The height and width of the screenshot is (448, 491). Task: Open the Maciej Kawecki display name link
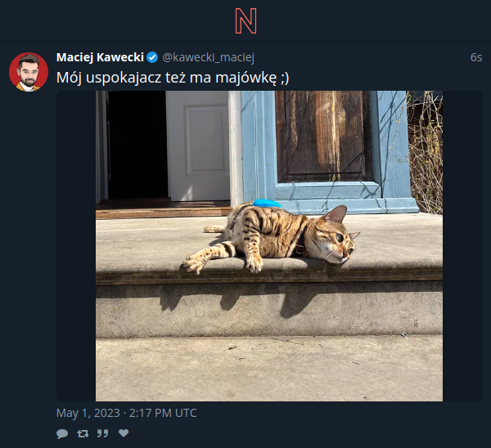click(100, 57)
